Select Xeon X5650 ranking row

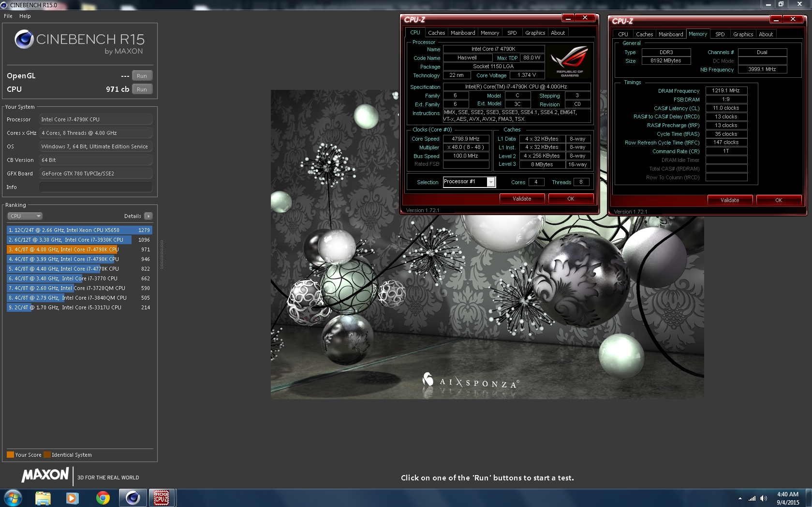79,230
